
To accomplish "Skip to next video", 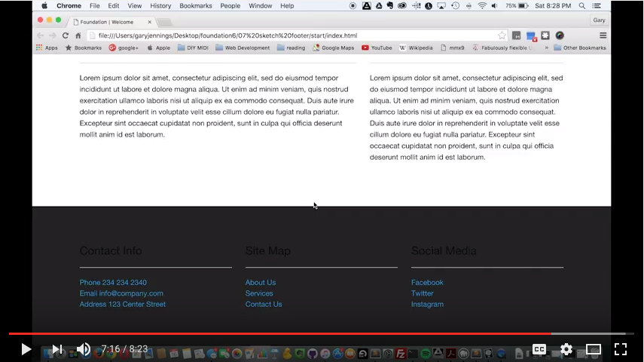I will pos(56,349).
